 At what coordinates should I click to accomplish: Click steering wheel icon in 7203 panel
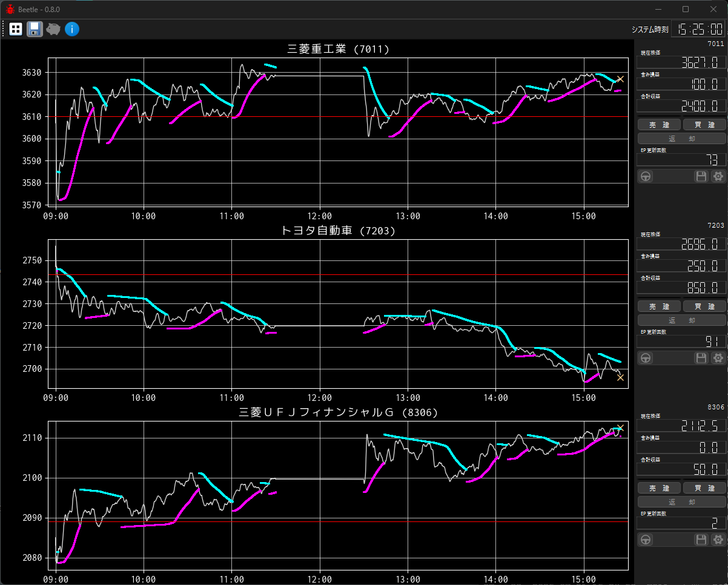pos(646,358)
